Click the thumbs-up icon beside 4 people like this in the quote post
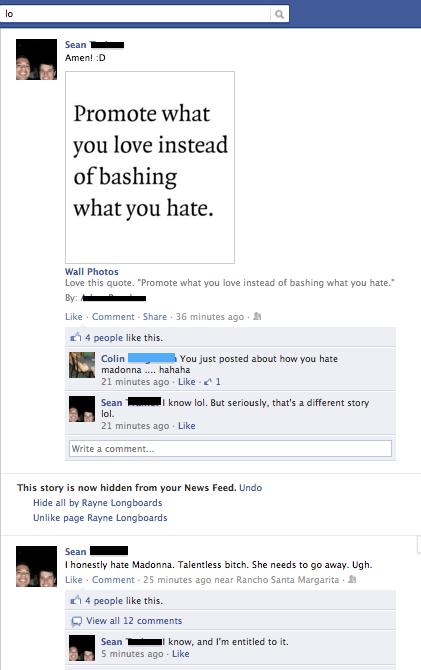421x670 pixels. coord(76,338)
